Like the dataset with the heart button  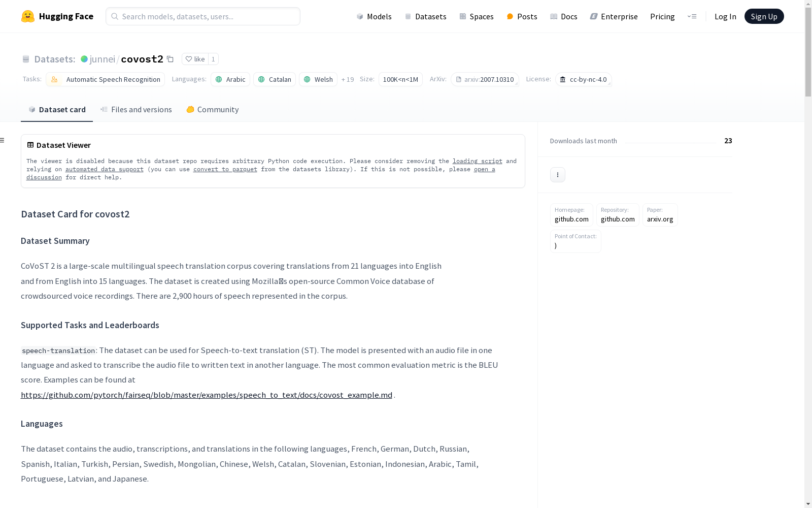tap(195, 59)
